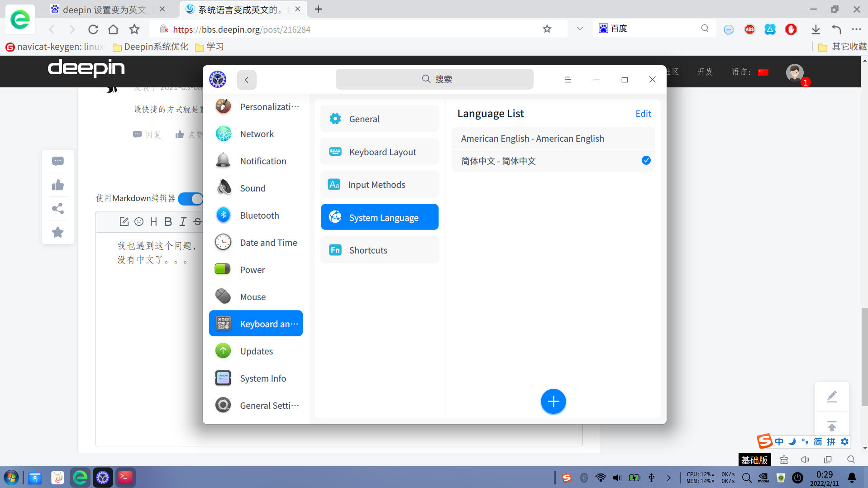This screenshot has width=868, height=488.
Task: Open General Settings category
Action: pyautogui.click(x=256, y=406)
